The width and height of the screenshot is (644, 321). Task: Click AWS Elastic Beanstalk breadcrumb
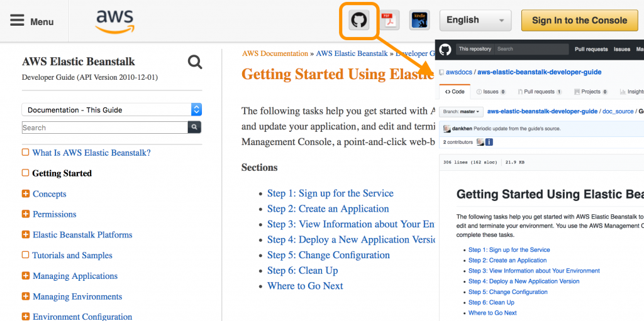[x=352, y=53]
